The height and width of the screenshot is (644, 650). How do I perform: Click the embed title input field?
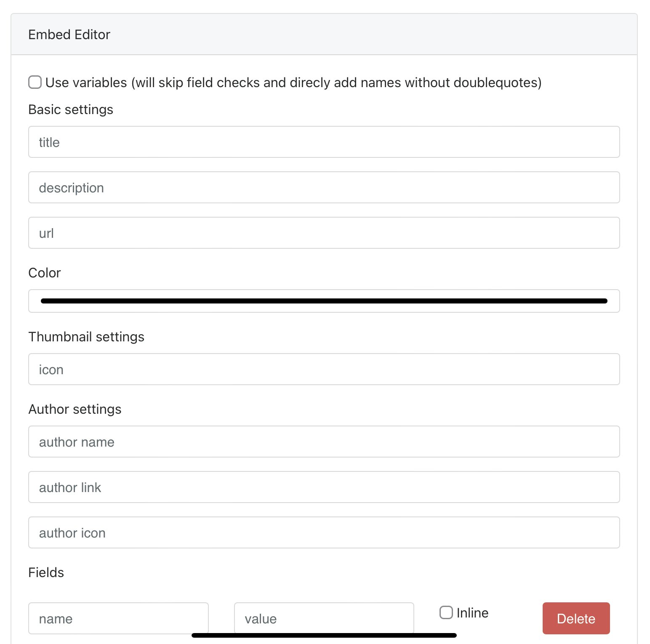point(324,142)
